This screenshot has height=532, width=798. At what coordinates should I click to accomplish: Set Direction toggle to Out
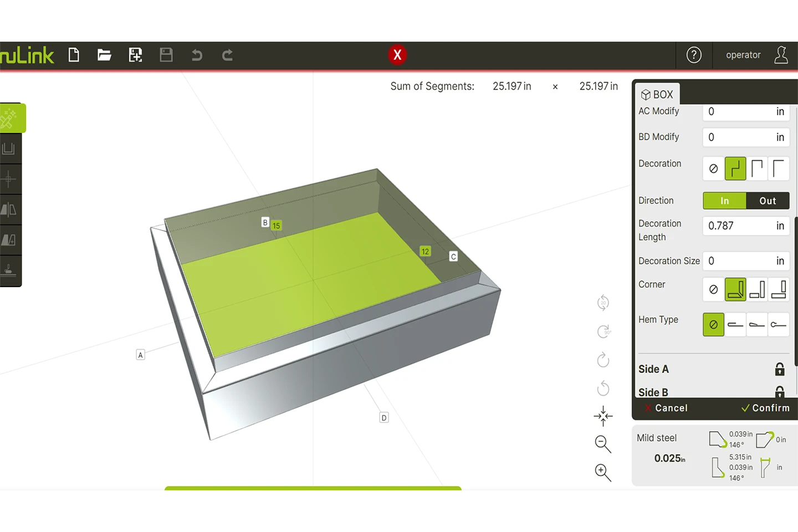768,201
